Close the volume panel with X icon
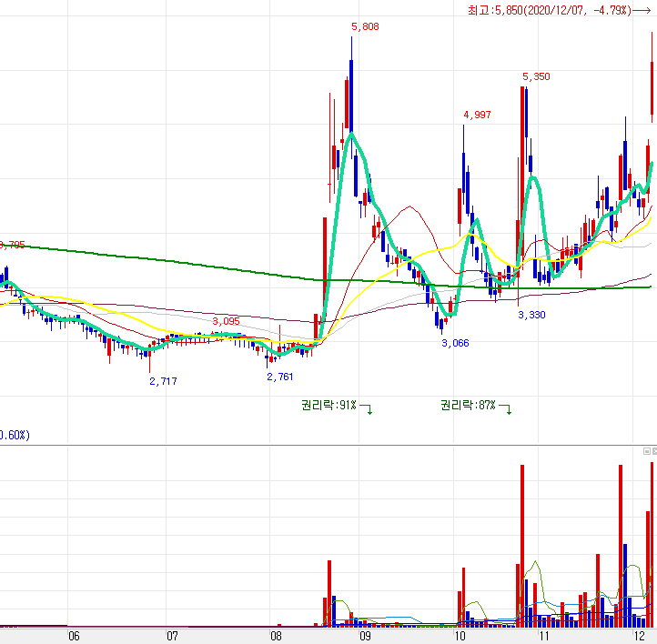 pyautogui.click(x=654, y=451)
